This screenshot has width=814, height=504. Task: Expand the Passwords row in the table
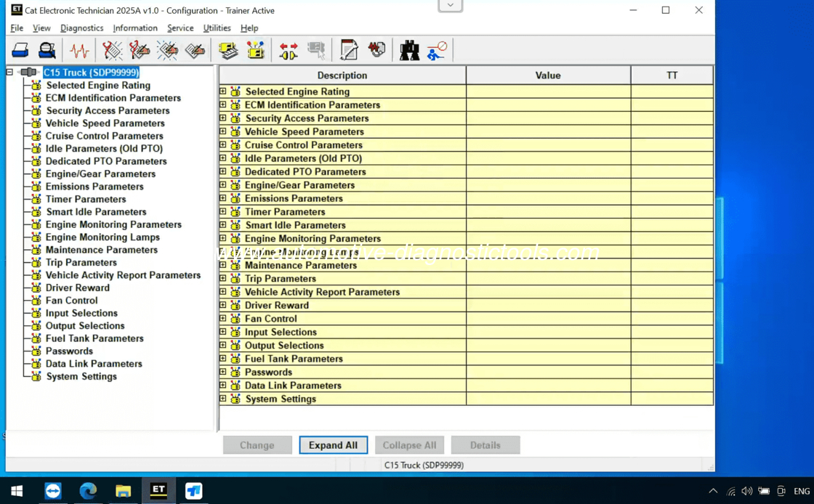tap(223, 372)
